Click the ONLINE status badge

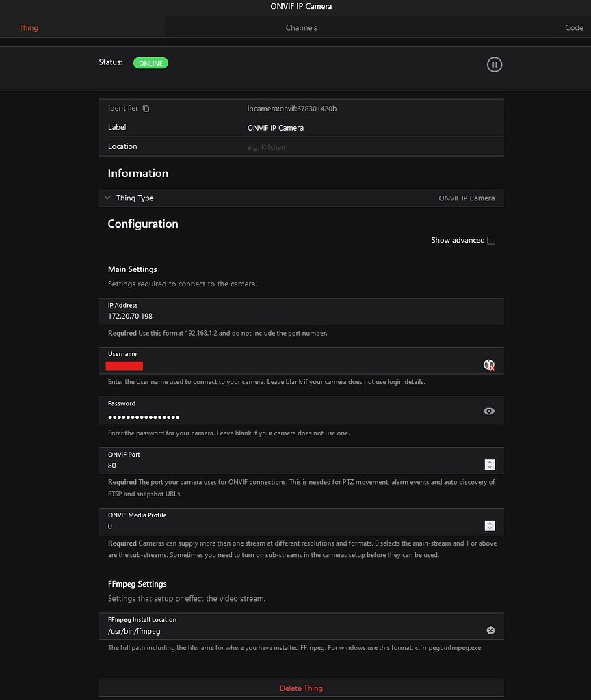click(x=150, y=62)
